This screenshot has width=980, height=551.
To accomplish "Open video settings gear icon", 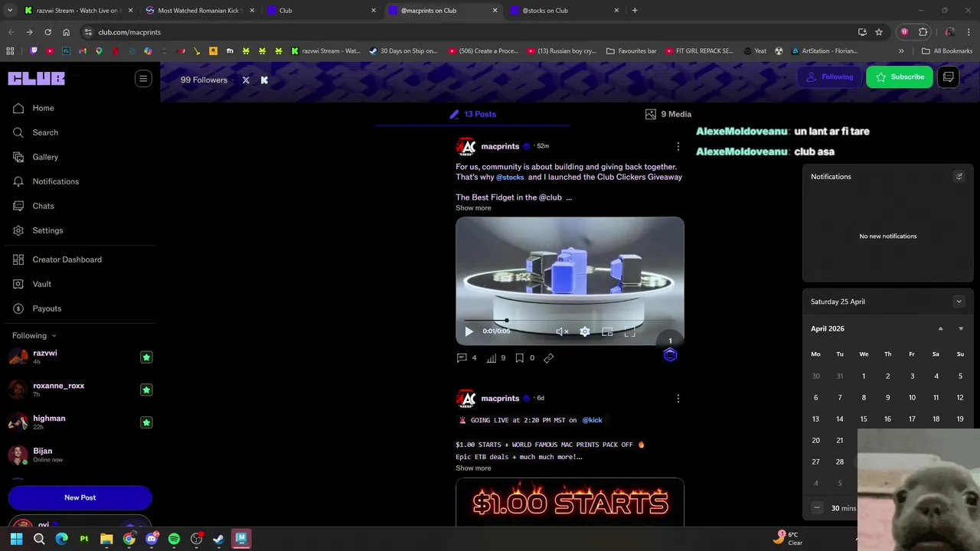I will (585, 331).
